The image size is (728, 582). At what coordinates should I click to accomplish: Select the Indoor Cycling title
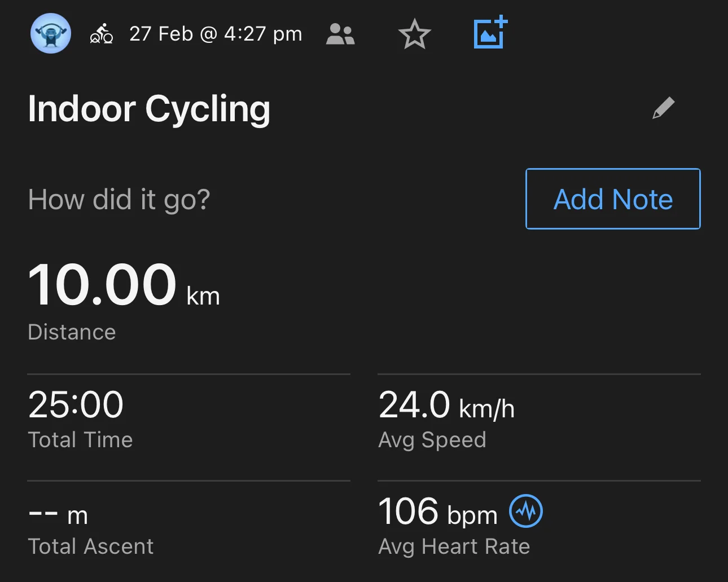tap(149, 108)
